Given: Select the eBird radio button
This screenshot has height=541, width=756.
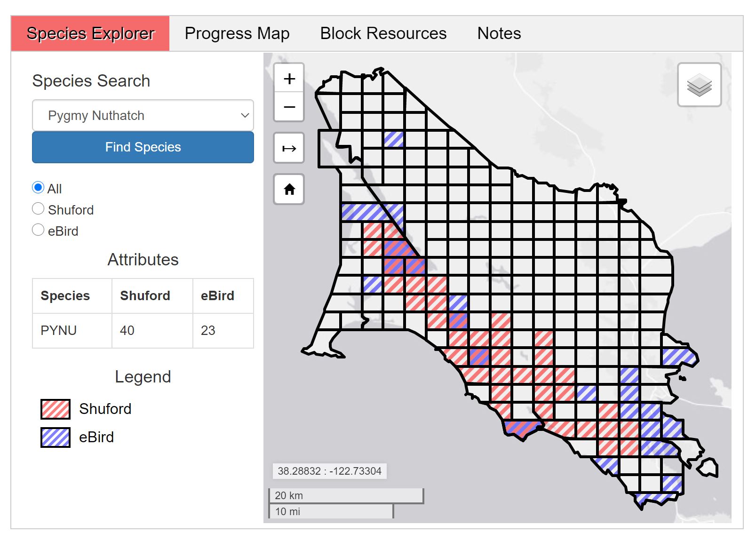Looking at the screenshot, I should (x=38, y=230).
